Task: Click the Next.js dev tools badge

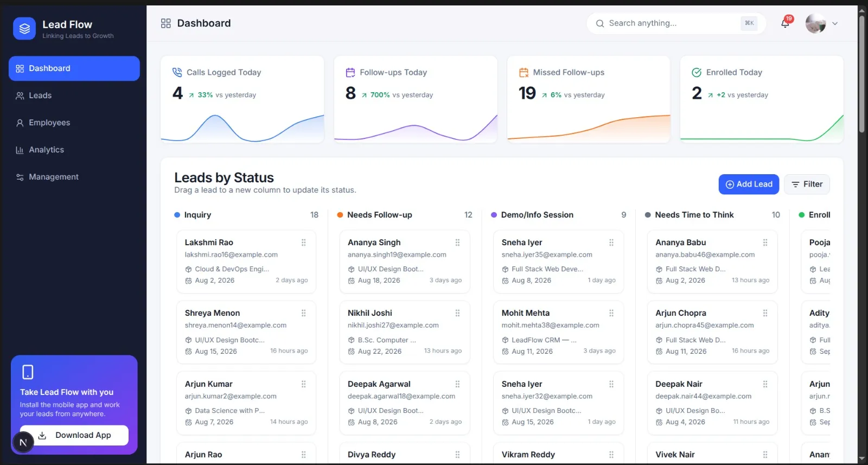Action: click(23, 443)
